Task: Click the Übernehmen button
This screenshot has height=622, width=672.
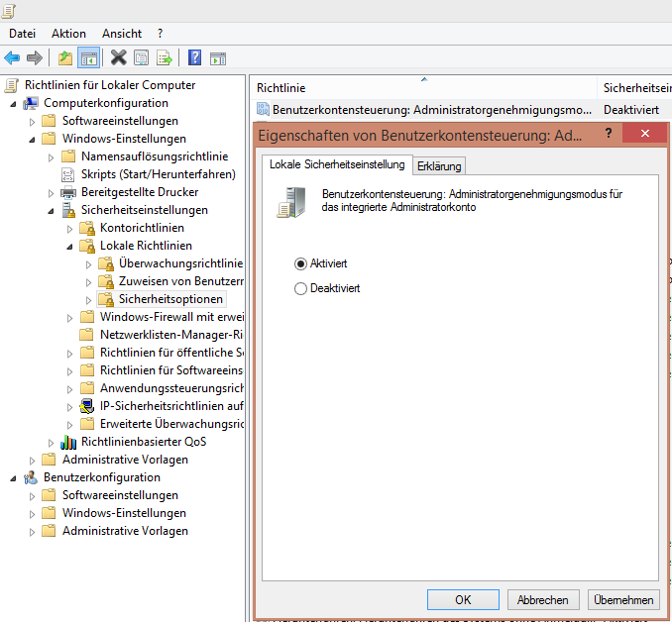Action: click(x=622, y=599)
